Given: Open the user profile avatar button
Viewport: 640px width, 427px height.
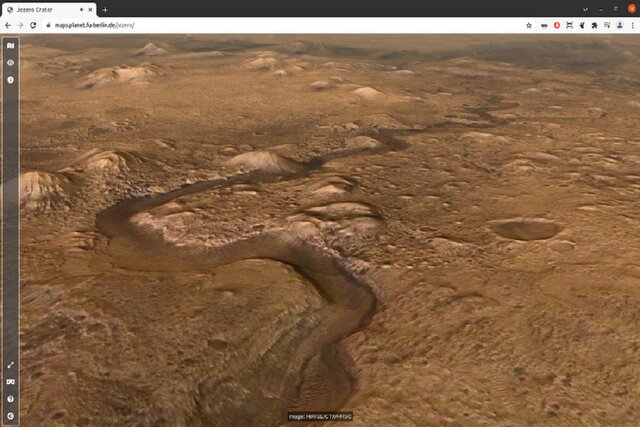Looking at the screenshot, I should pyautogui.click(x=620, y=24).
